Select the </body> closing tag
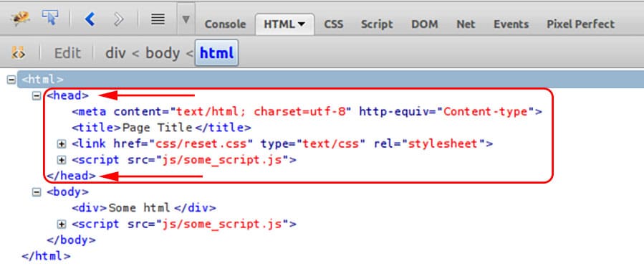This screenshot has height=274, width=644. pos(71,240)
